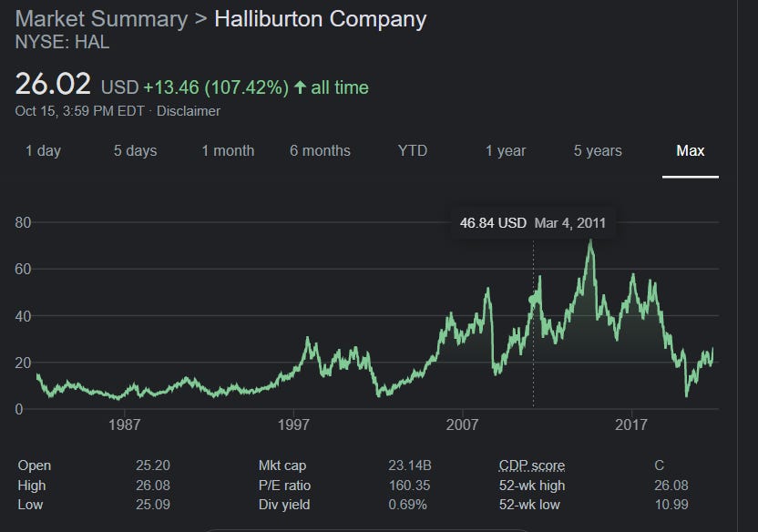Click the 2007 x-axis label
Image resolution: width=758 pixels, height=532 pixels.
462,425
